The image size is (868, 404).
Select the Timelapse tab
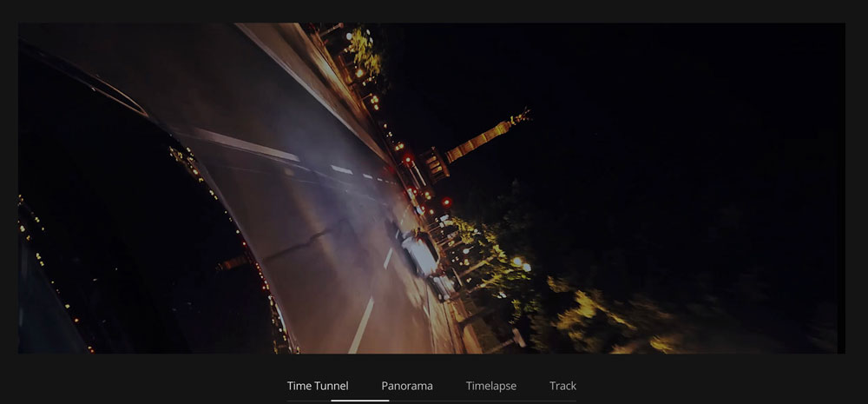pos(491,386)
